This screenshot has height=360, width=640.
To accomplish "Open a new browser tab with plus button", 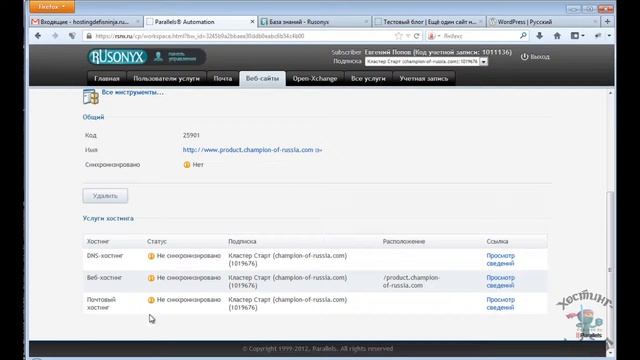I will 607,22.
